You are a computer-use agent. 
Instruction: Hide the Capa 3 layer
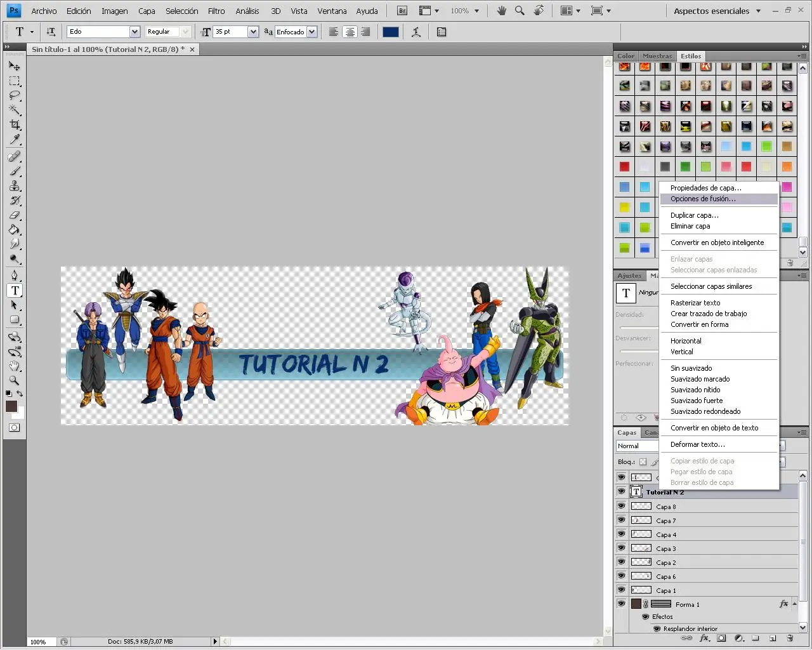point(621,548)
